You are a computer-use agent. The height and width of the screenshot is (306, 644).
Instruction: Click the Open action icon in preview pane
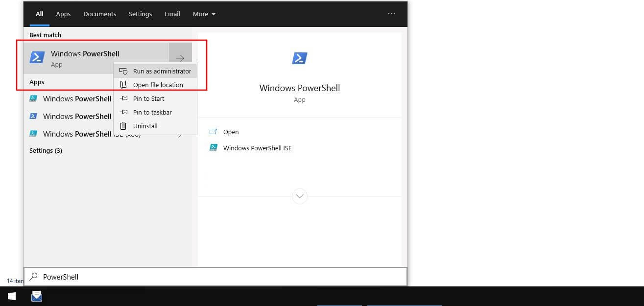(x=213, y=132)
